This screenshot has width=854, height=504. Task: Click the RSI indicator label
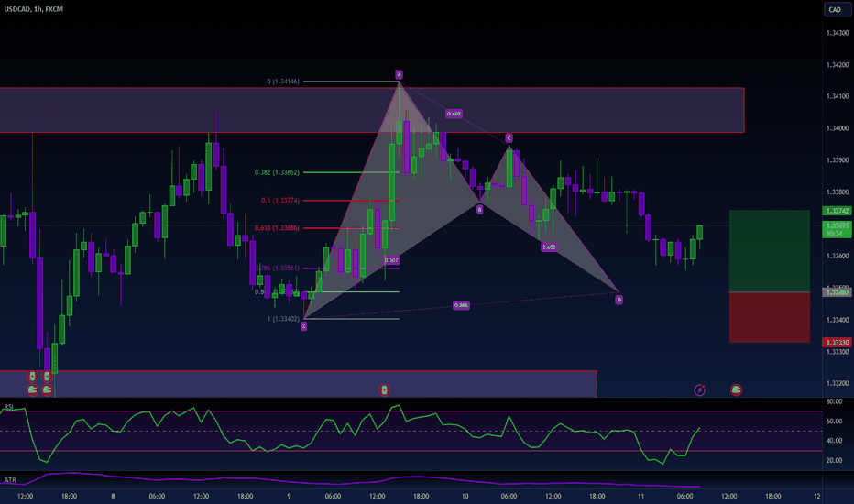pyautogui.click(x=9, y=407)
